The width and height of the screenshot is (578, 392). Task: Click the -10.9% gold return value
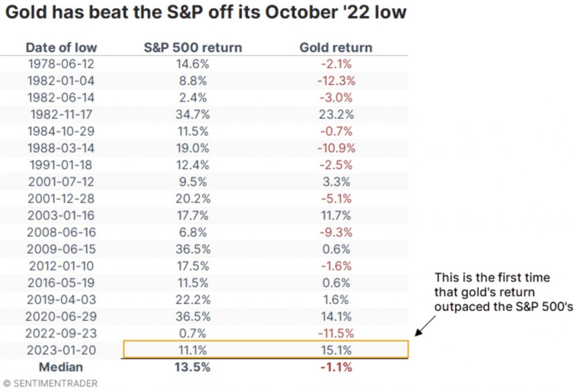point(335,148)
